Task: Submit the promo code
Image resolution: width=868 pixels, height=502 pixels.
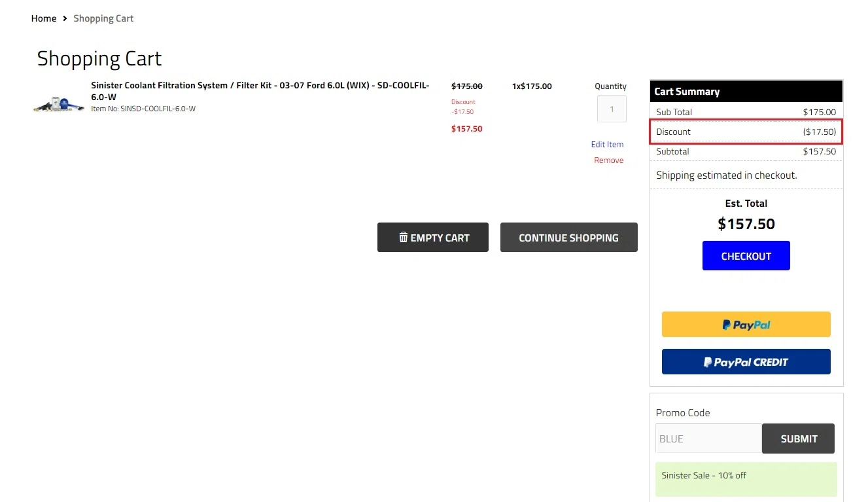Action: (x=798, y=439)
